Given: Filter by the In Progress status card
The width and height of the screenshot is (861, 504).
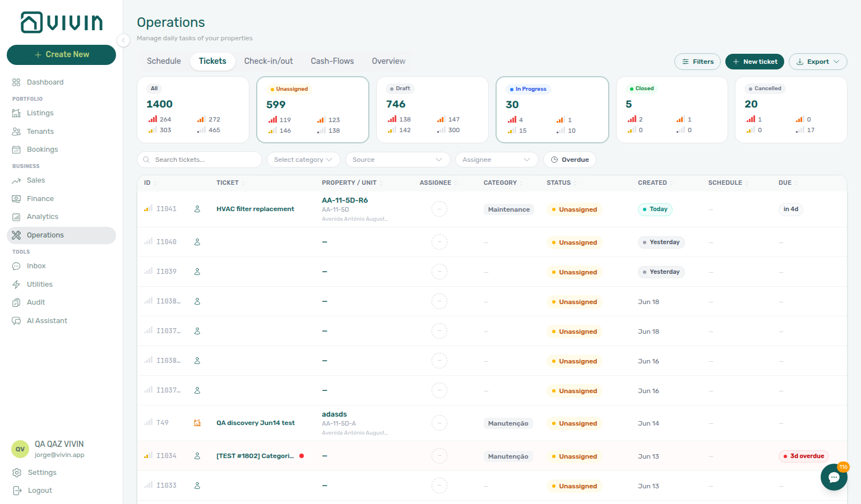Looking at the screenshot, I should click(x=552, y=110).
